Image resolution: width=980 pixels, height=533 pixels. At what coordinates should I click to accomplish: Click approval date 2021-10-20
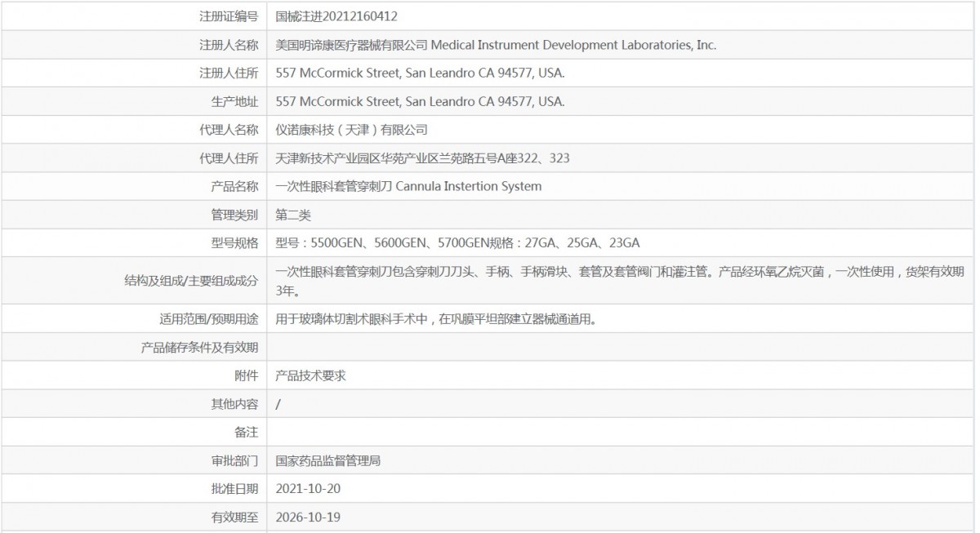coord(307,489)
